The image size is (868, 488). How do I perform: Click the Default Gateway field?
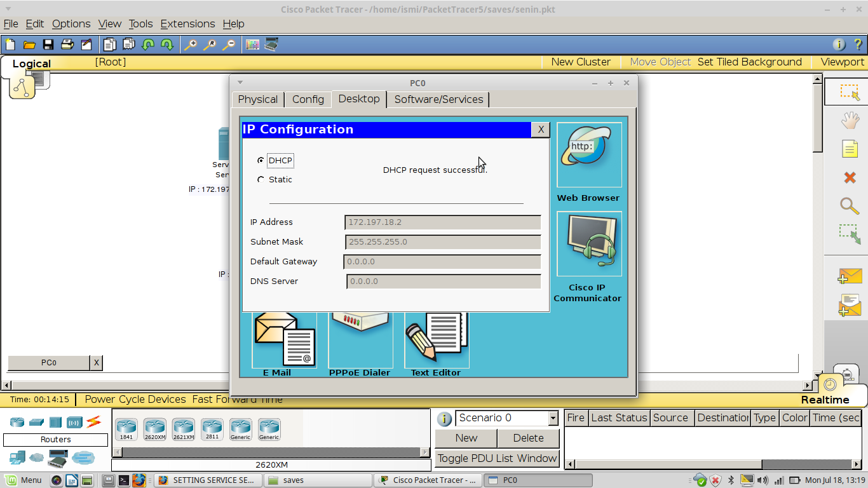tap(442, 262)
